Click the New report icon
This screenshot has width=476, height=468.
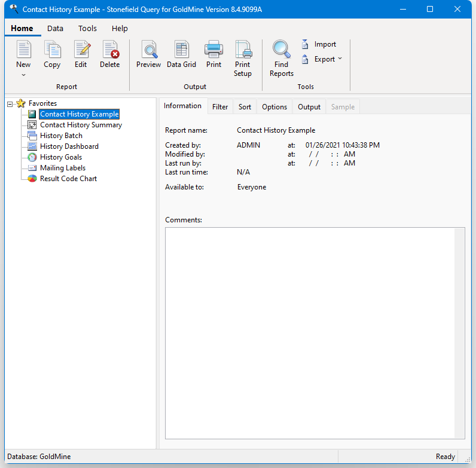[23, 50]
